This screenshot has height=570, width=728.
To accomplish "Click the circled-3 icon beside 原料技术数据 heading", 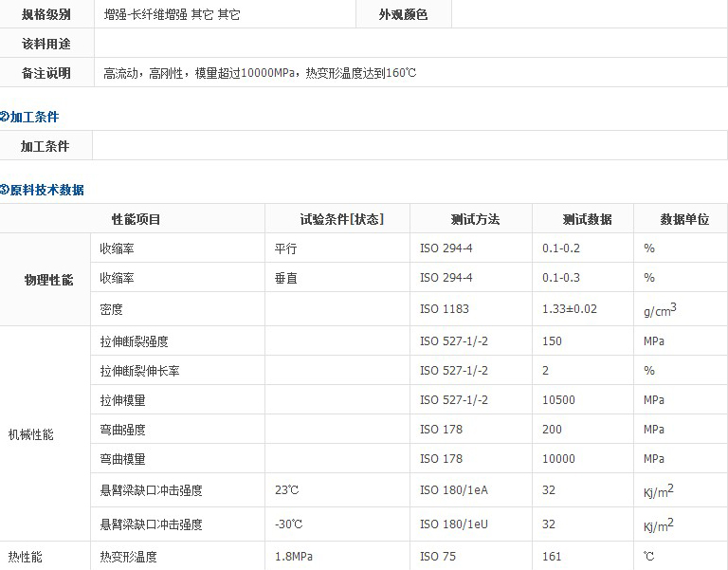I will (5, 190).
